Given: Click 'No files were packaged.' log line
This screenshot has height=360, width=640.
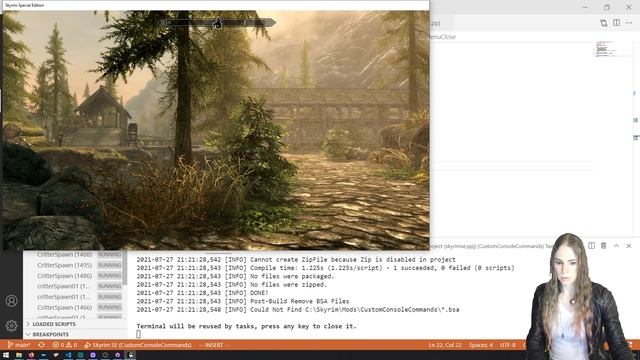Looking at the screenshot, I should (235, 276).
